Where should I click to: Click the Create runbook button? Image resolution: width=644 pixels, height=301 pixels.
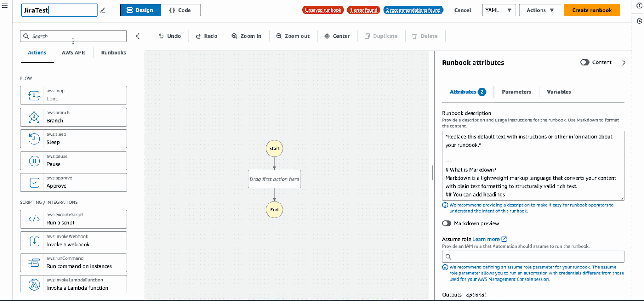592,10
